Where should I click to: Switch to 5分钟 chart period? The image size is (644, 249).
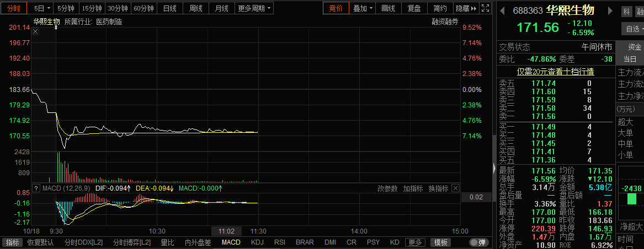pos(66,8)
